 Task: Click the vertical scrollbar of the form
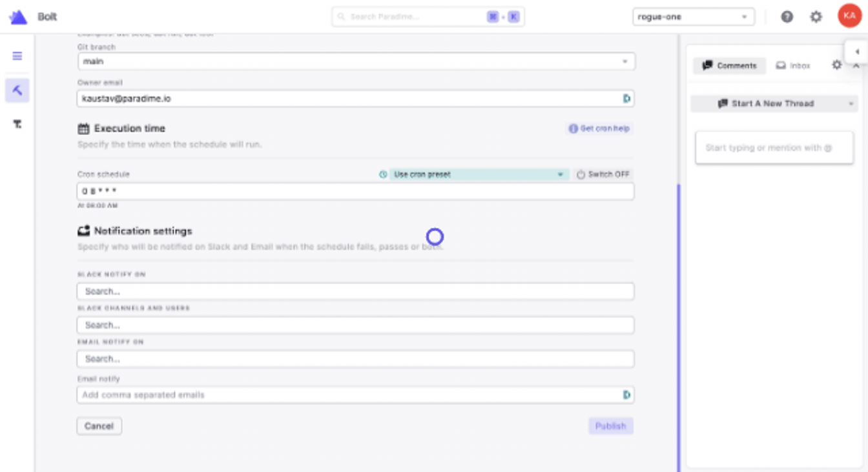(679, 328)
